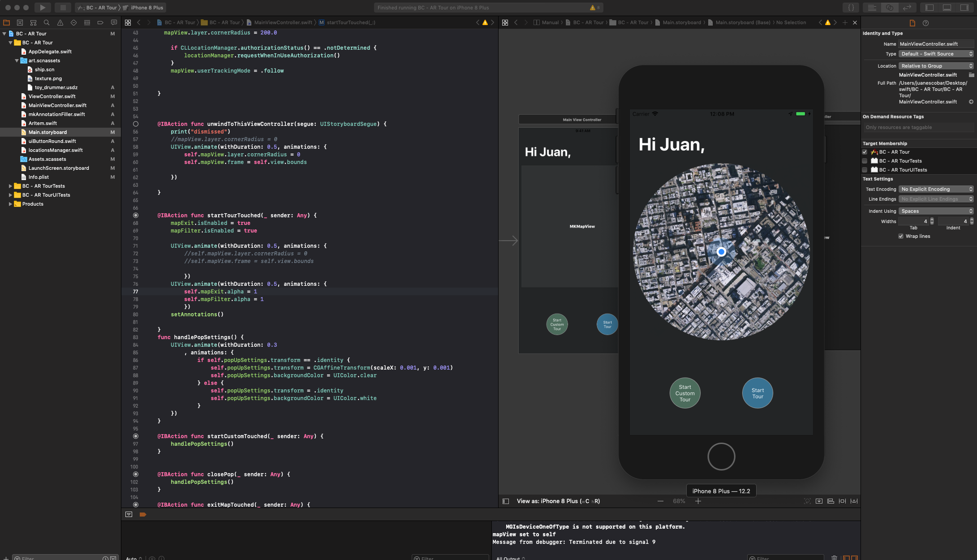This screenshot has height=560, width=977.
Task: Hide the debug area with arrow button
Action: pos(129,514)
